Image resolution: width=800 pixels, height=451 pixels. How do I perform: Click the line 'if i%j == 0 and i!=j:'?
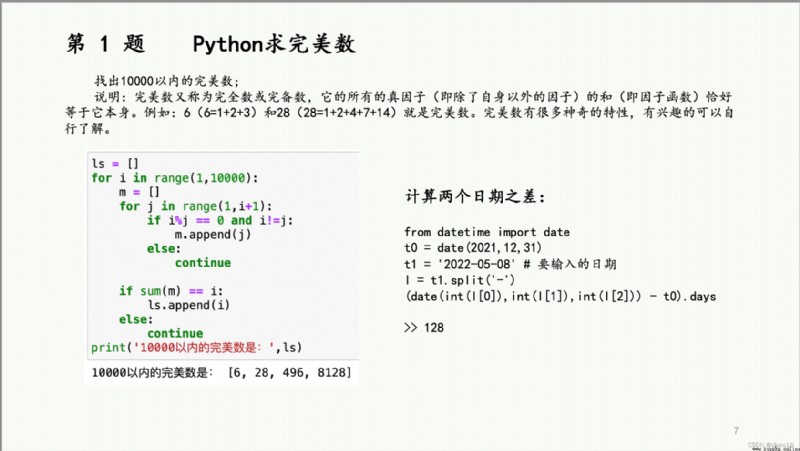click(220, 220)
